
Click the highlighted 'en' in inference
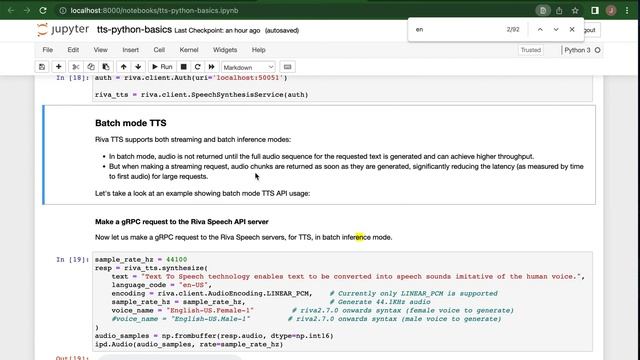click(359, 237)
